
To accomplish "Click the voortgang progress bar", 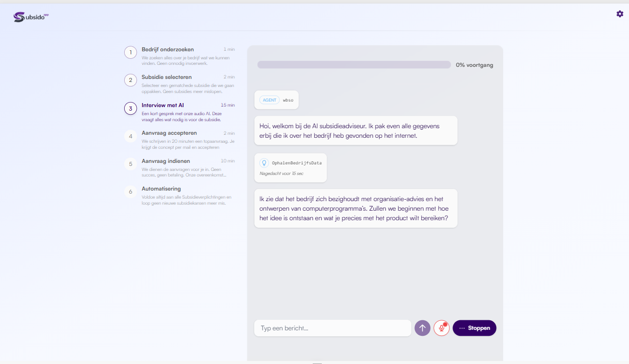I will point(354,65).
